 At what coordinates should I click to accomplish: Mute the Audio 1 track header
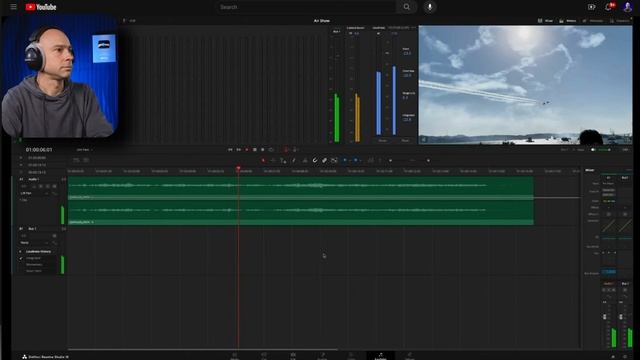click(x=54, y=186)
